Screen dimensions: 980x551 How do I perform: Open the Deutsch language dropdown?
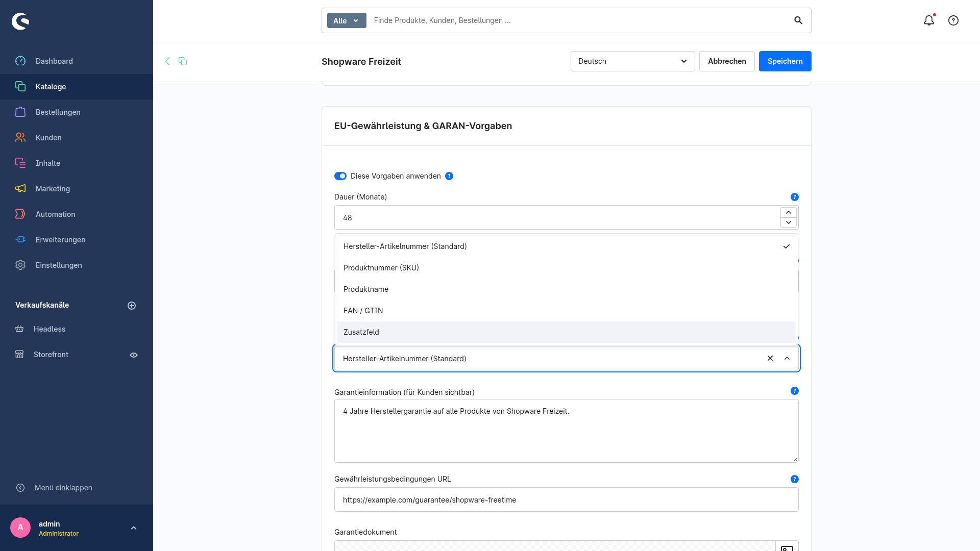point(632,61)
